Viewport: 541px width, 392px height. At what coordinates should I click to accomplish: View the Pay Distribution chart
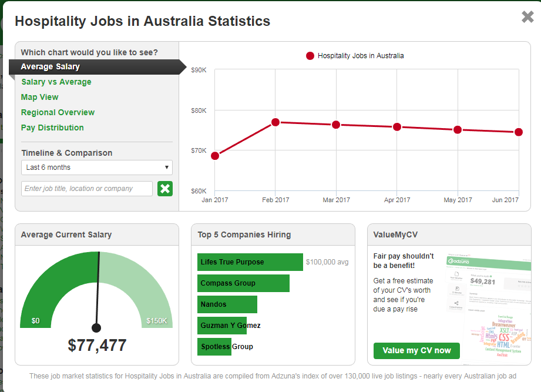pyautogui.click(x=52, y=128)
